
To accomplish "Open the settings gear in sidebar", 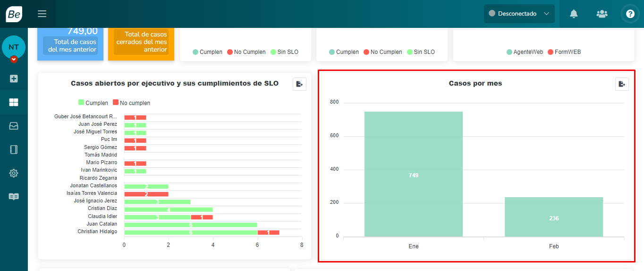I will (14, 173).
